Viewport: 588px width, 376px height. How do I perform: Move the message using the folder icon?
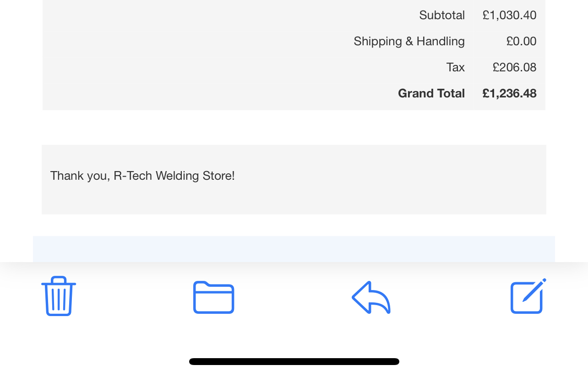click(214, 297)
